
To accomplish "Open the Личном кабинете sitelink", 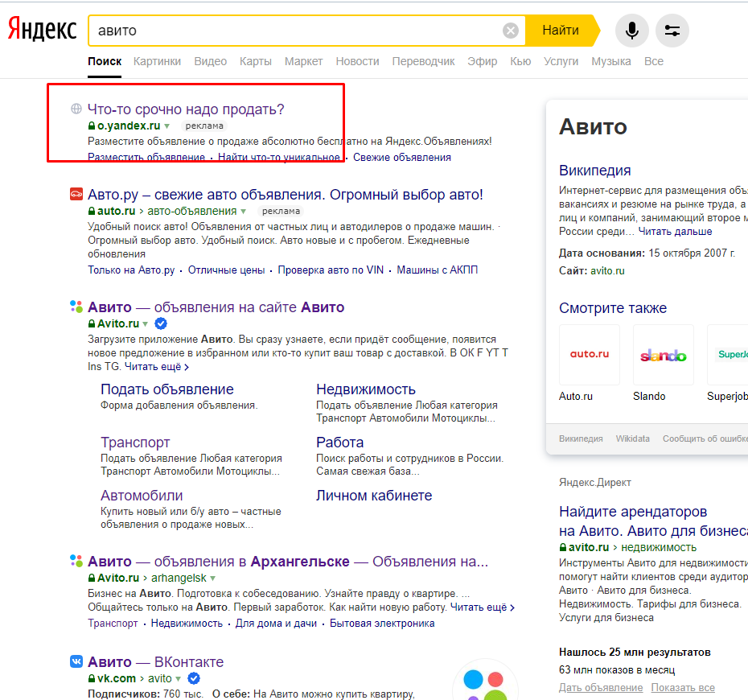I will (x=374, y=496).
